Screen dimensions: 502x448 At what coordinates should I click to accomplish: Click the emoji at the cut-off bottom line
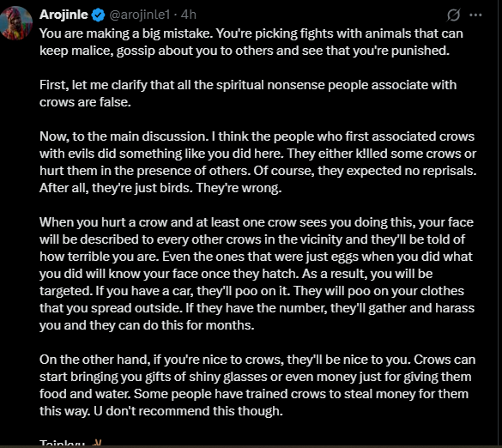pyautogui.click(x=96, y=444)
